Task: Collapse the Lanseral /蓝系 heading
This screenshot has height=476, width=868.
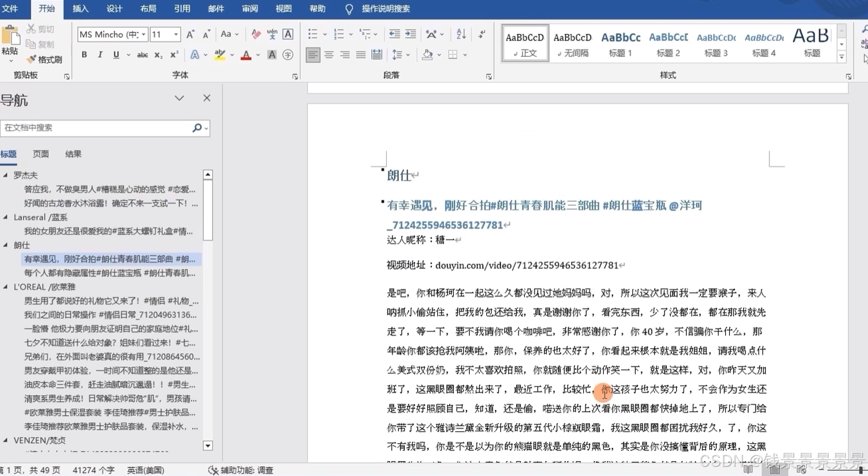Action: [x=6, y=217]
